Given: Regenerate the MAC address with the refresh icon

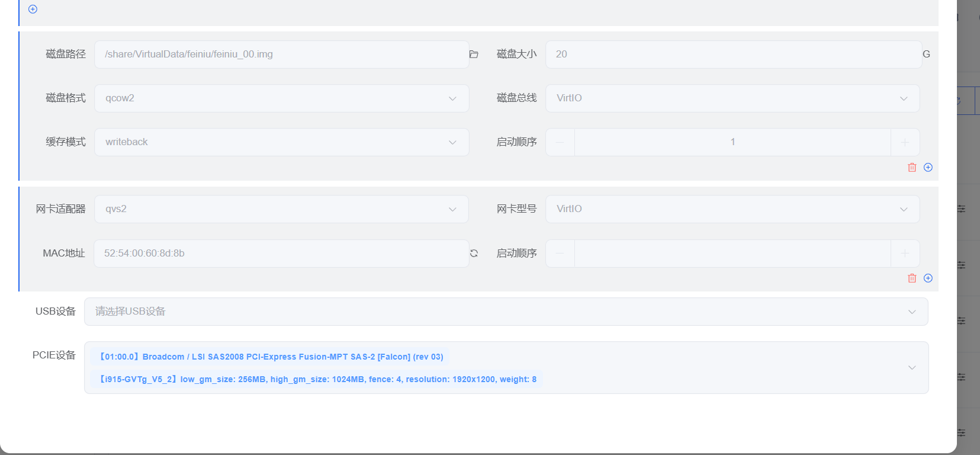Looking at the screenshot, I should click(x=474, y=254).
